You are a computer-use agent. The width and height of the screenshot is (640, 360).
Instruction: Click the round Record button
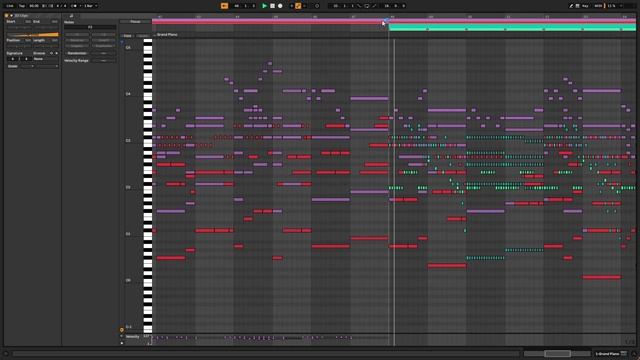coord(280,6)
